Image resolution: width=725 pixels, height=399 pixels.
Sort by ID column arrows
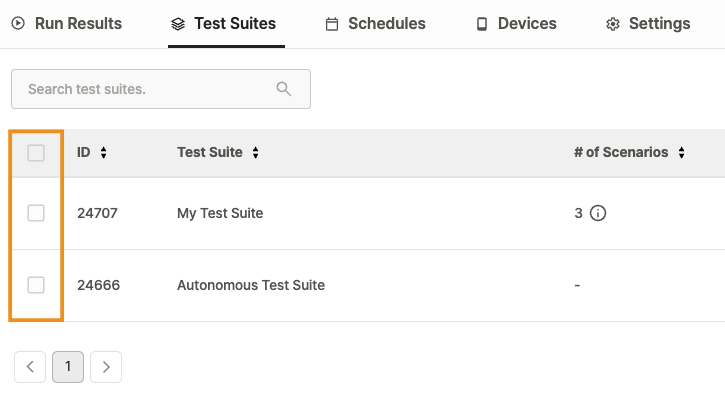coord(104,153)
